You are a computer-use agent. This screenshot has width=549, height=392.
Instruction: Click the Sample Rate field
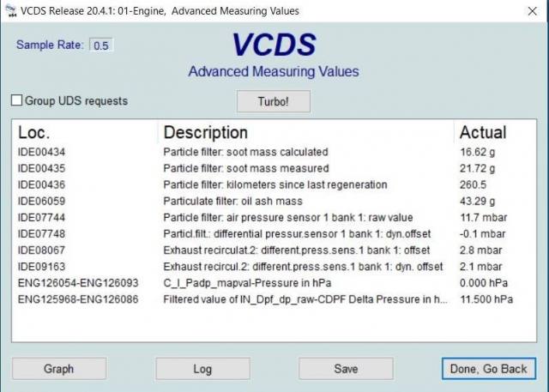click(100, 45)
